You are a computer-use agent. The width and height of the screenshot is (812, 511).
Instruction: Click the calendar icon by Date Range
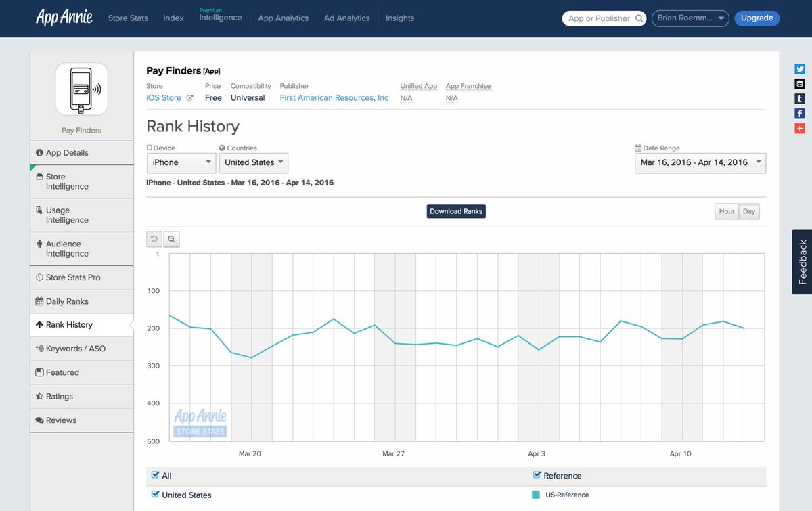coord(638,148)
